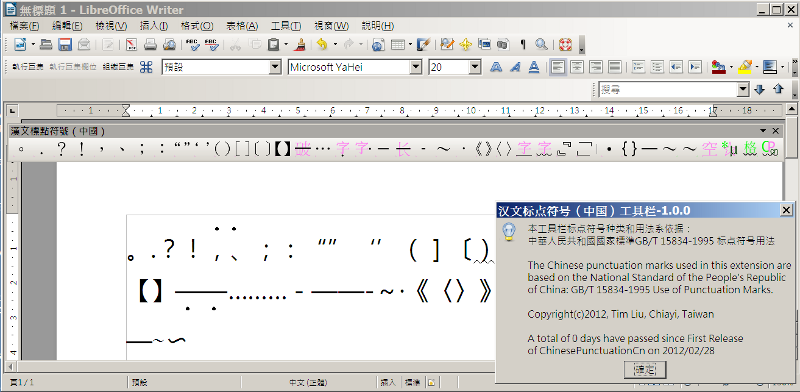Viewport: 800px width, 392px height.
Task: Toggle Centered paragraph alignment
Action: 577,67
